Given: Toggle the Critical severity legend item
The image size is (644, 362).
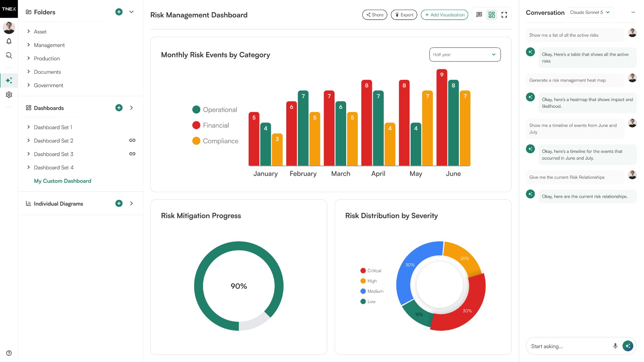Looking at the screenshot, I should pyautogui.click(x=371, y=271).
